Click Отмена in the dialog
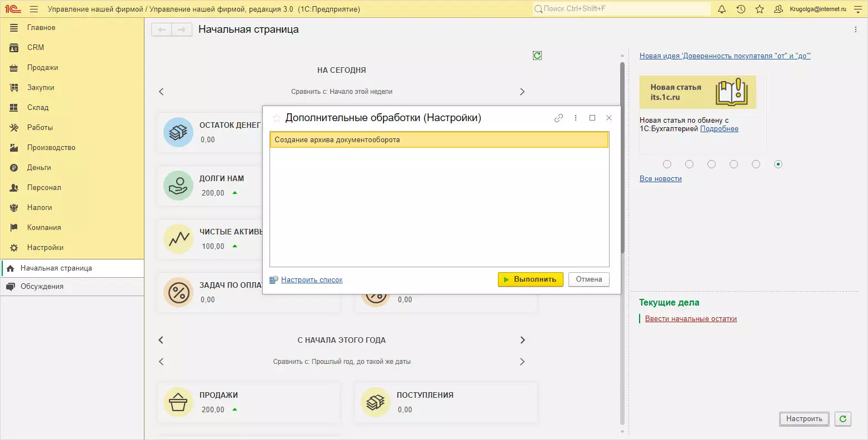Viewport: 868px width, 440px height. (589, 279)
